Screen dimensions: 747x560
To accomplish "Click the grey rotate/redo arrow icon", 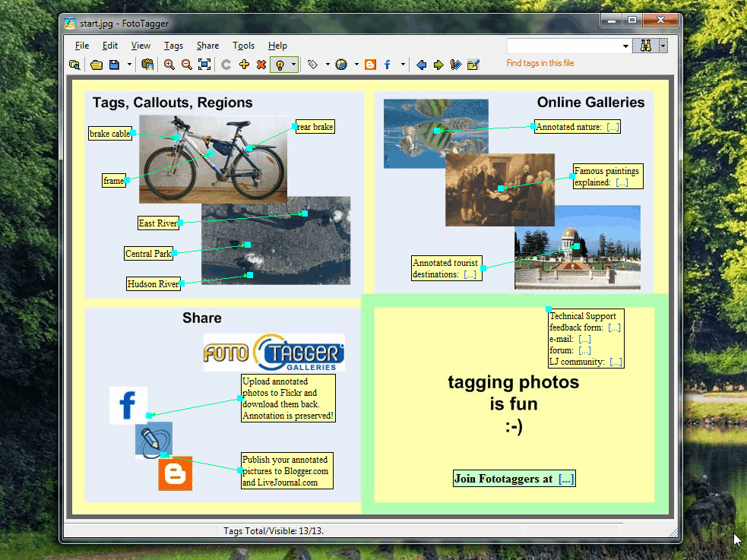I will coord(226,65).
